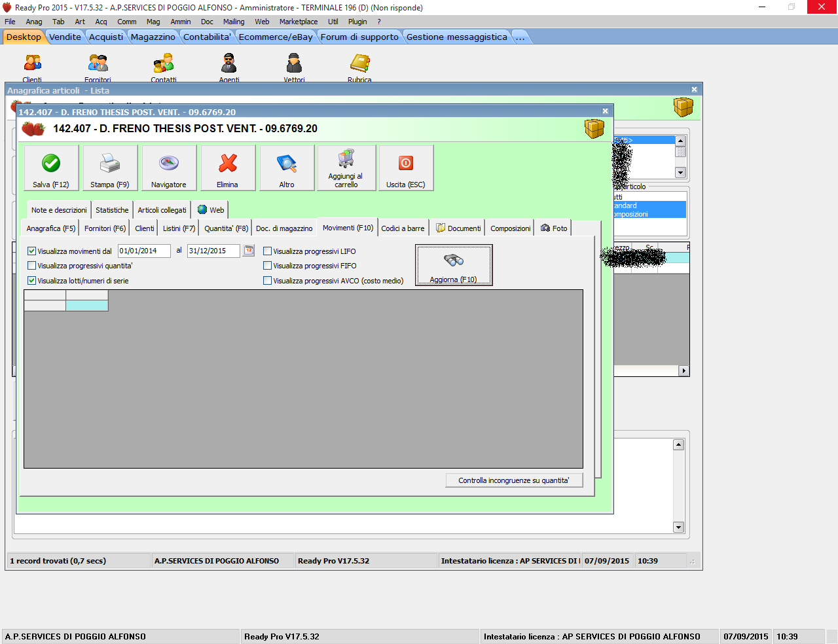Open the Marketplace menu
This screenshot has height=644, width=838.
(x=299, y=22)
